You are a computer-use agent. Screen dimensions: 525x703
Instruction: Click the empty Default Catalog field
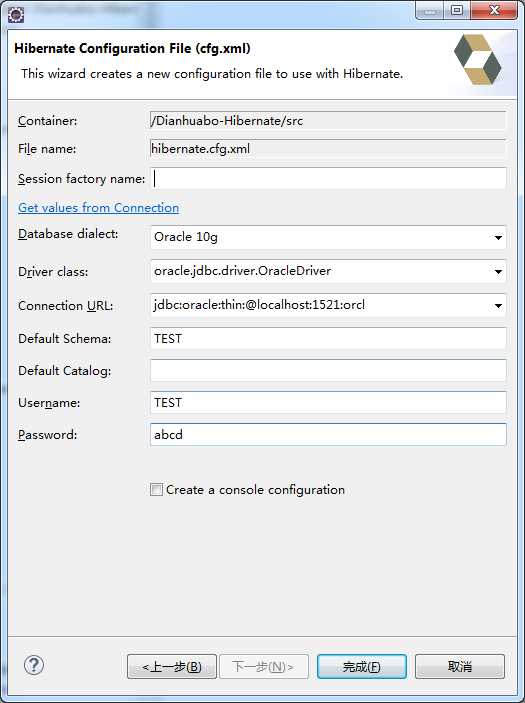pyautogui.click(x=329, y=370)
